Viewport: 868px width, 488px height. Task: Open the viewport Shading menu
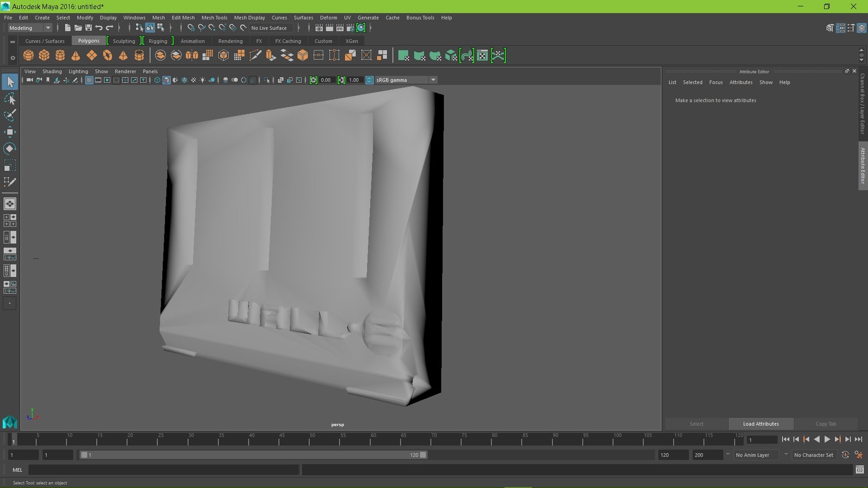52,71
